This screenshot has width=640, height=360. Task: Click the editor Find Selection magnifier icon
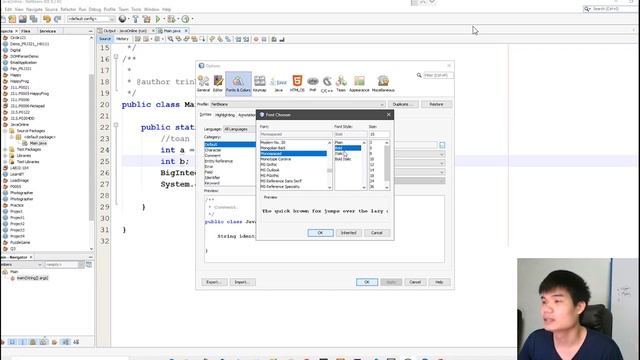(x=170, y=39)
